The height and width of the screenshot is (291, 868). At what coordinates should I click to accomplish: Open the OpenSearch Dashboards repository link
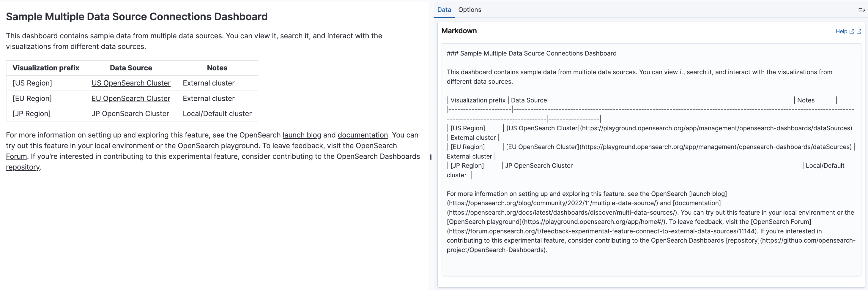(23, 167)
